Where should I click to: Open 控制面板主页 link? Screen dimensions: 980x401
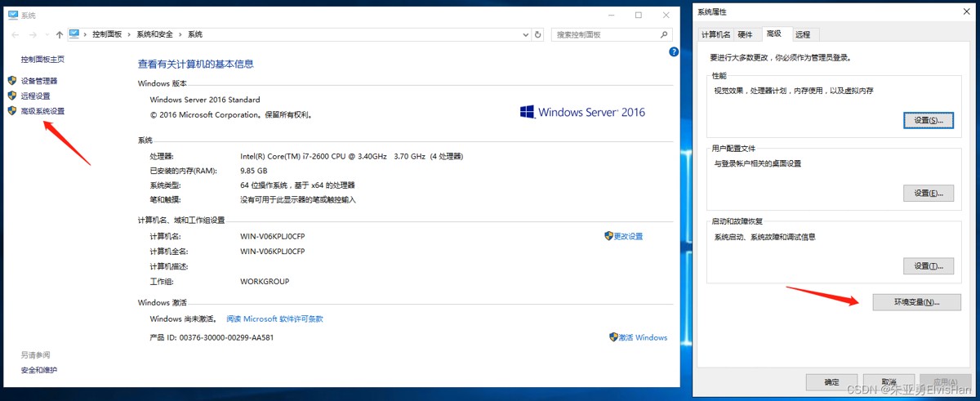point(42,59)
